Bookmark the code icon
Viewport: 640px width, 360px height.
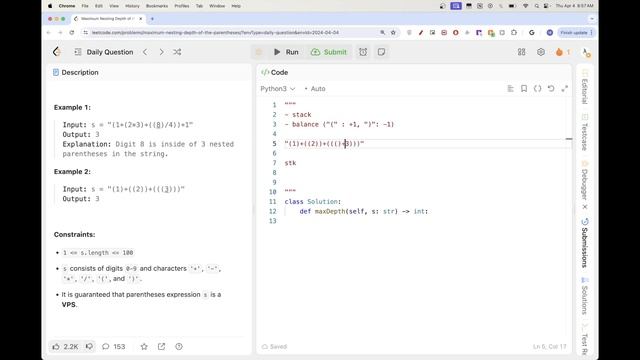[524, 89]
